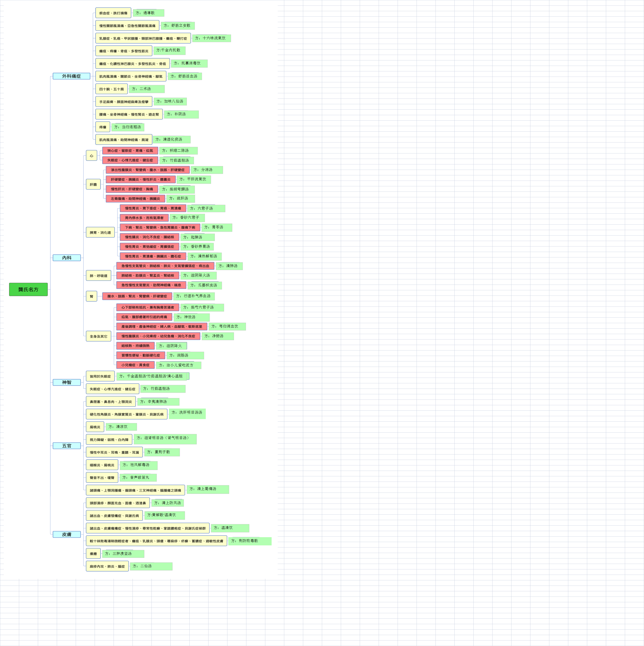Click the 方: 起脾汤 formula box

click(x=198, y=237)
